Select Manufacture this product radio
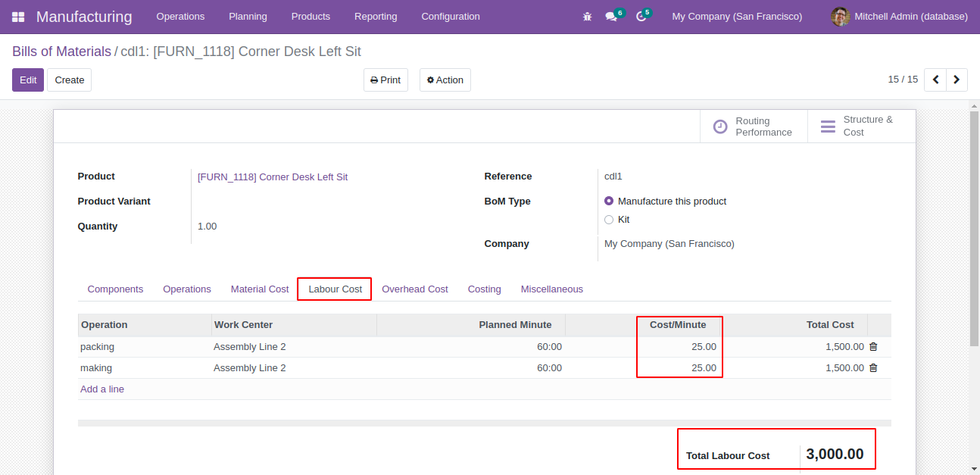The width and height of the screenshot is (980, 475). [x=609, y=202]
